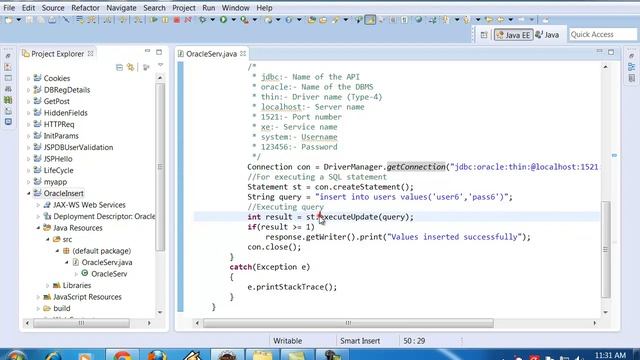Click the getConnection method in the code
This screenshot has width=640, height=360.
[416, 167]
